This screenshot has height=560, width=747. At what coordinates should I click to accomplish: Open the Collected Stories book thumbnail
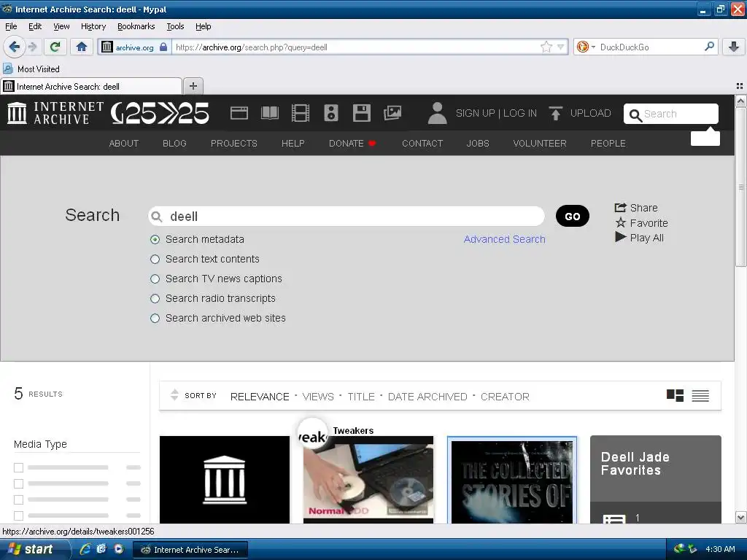pos(512,481)
